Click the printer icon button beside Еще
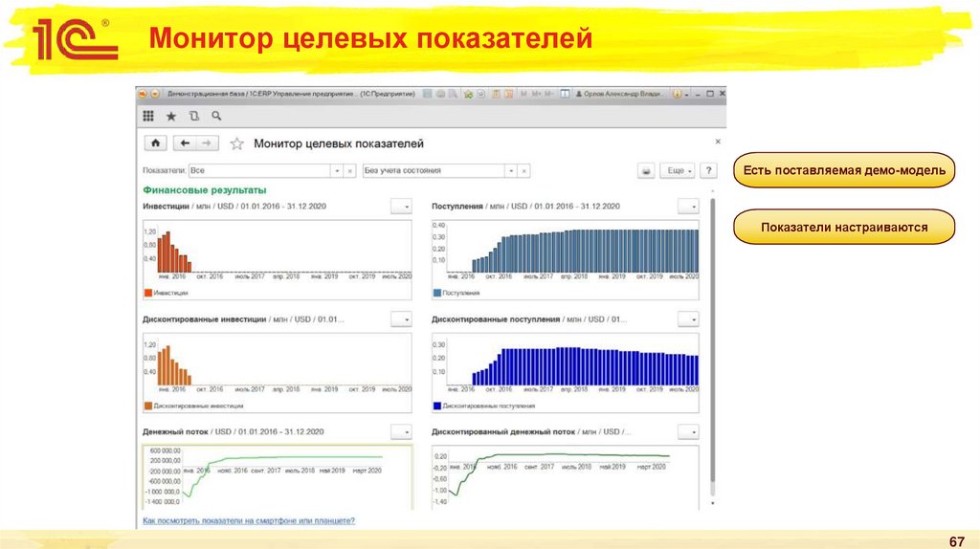The height and width of the screenshot is (549, 980). pos(646,170)
